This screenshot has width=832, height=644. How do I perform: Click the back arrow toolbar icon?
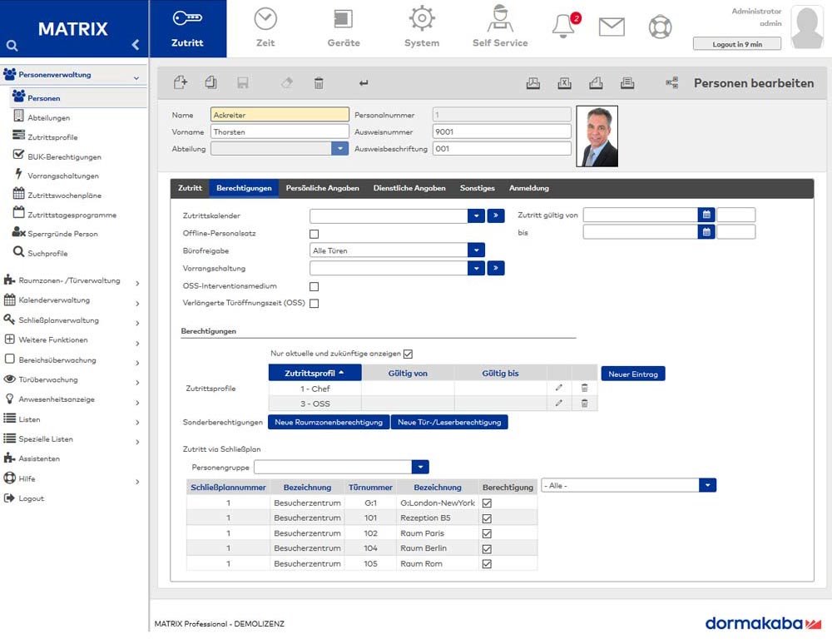coord(364,82)
